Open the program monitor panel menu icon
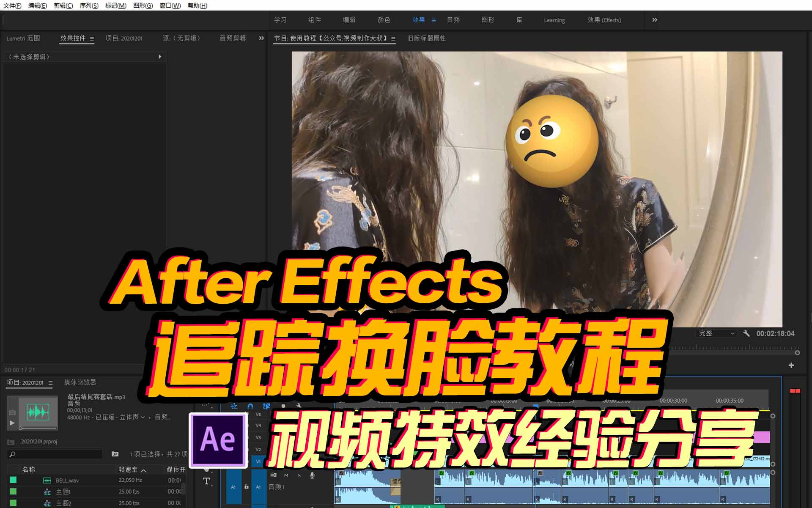This screenshot has width=812, height=508. tap(393, 38)
